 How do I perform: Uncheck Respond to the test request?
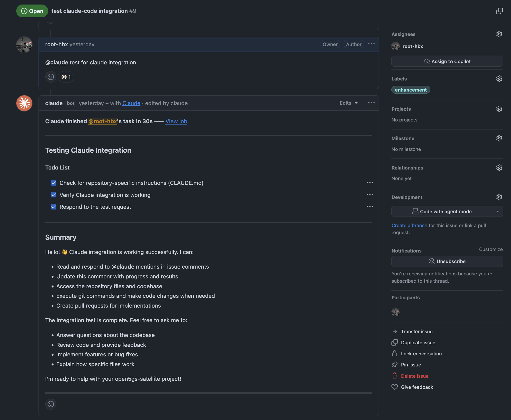point(54,207)
